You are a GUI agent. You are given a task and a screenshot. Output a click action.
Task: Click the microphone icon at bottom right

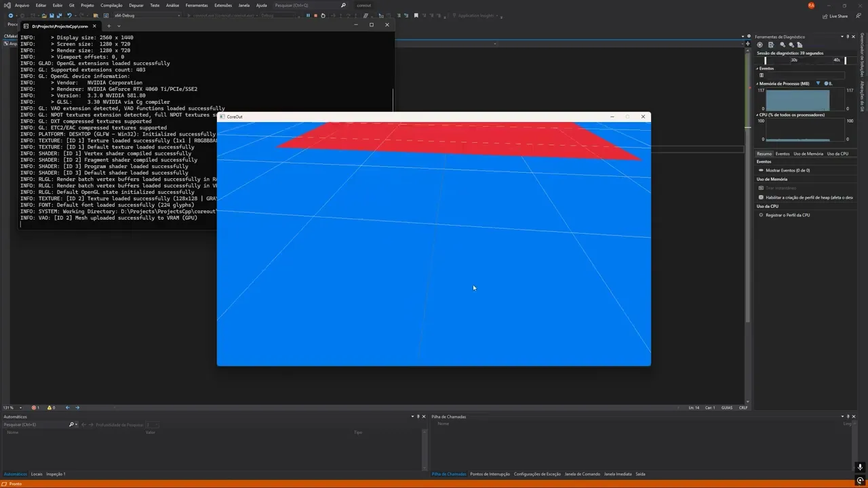(860, 467)
